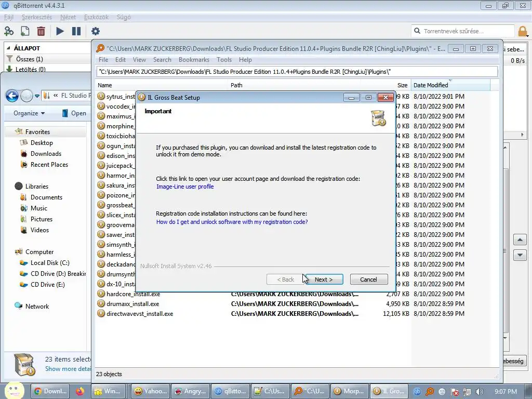The width and height of the screenshot is (532, 399).
Task: Sort results by Date Modified column
Action: (450, 85)
